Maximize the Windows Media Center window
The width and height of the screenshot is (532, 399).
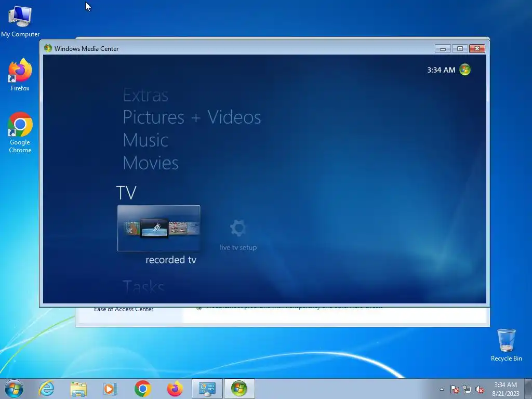[460, 49]
